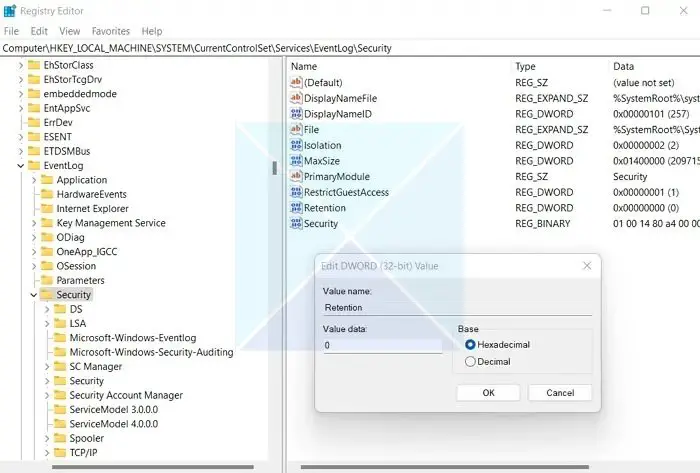Expand the Security Account Manager key

(x=47, y=395)
